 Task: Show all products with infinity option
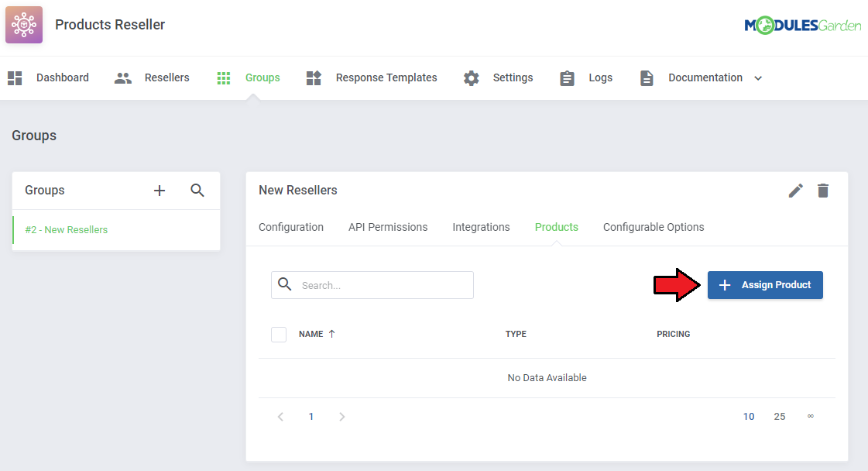(x=811, y=416)
